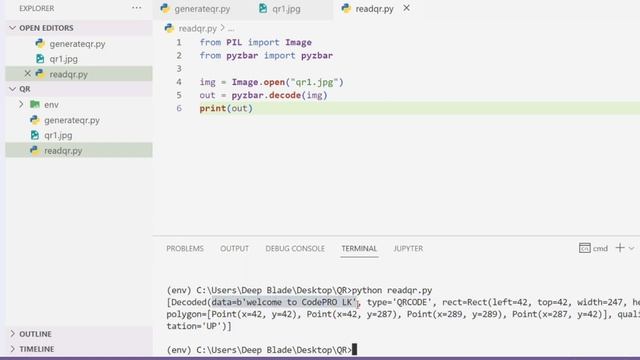The height and width of the screenshot is (360, 640).
Task: Switch to the PROBLEMS panel tab
Action: (x=185, y=249)
